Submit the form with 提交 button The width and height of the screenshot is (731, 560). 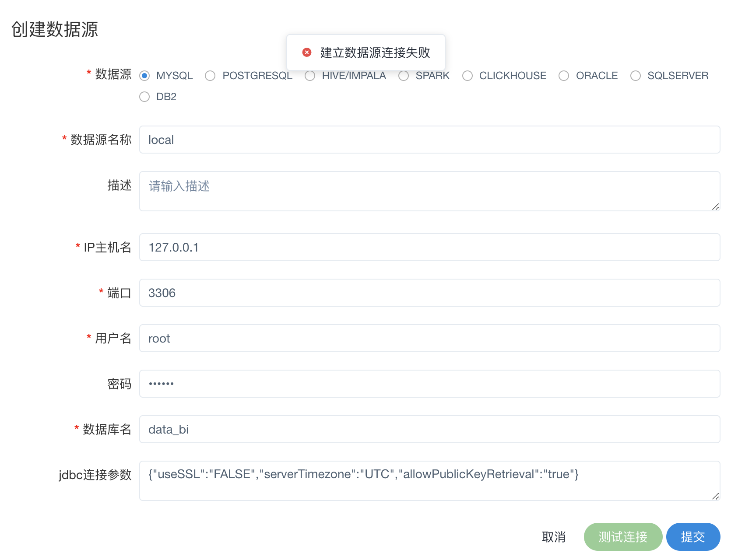pyautogui.click(x=693, y=537)
